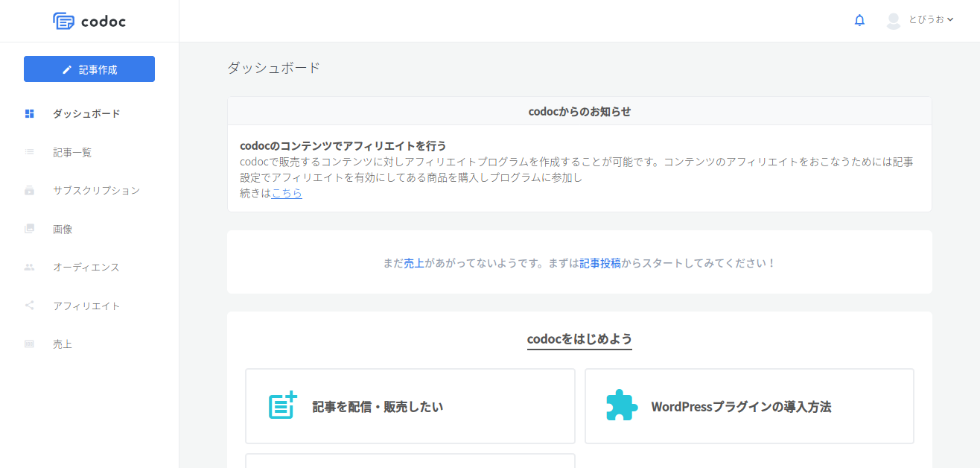980x468 pixels.
Task: Click the 記事一覧 list icon
Action: pyautogui.click(x=30, y=152)
